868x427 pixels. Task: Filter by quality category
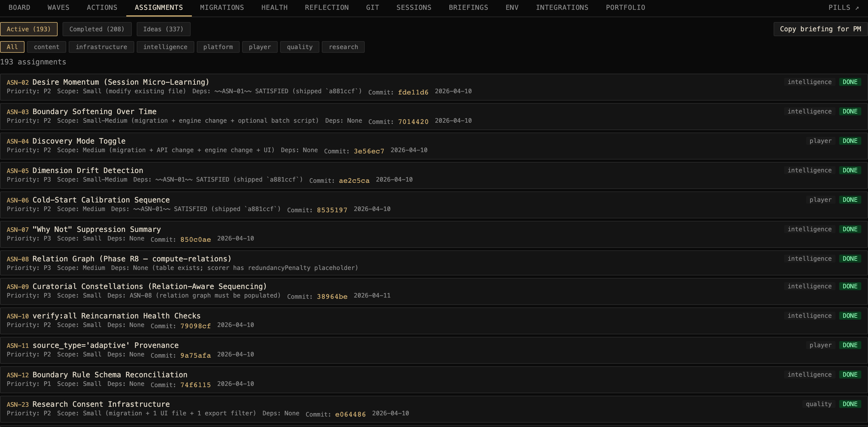pos(299,47)
